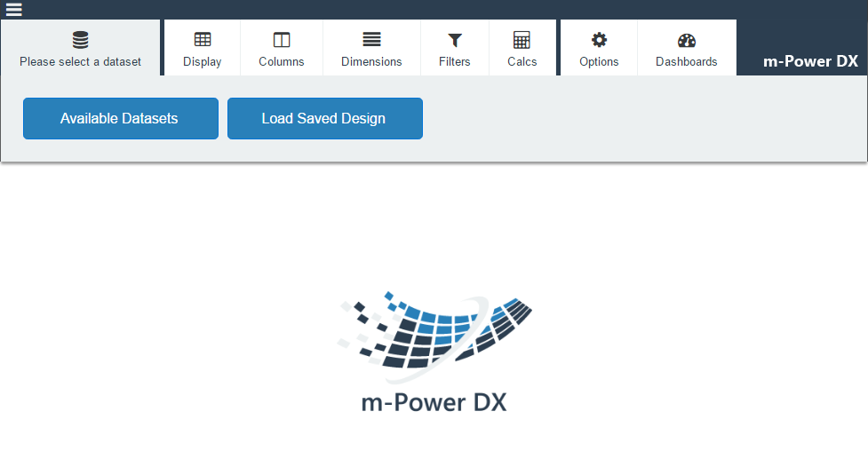This screenshot has width=868, height=467.
Task: Click the Filters funnel icon
Action: pyautogui.click(x=455, y=40)
